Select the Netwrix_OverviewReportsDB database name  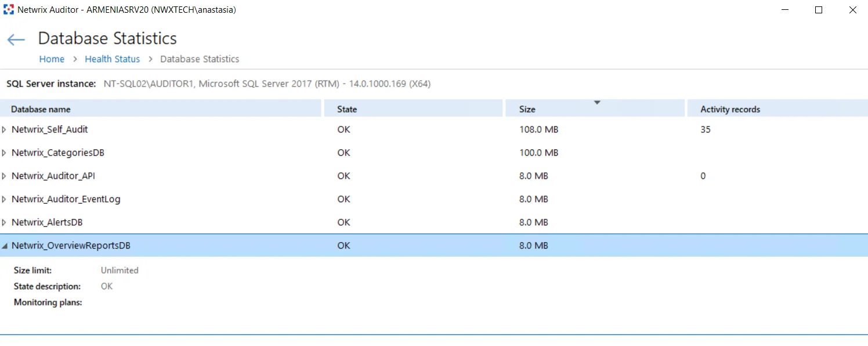click(x=71, y=246)
